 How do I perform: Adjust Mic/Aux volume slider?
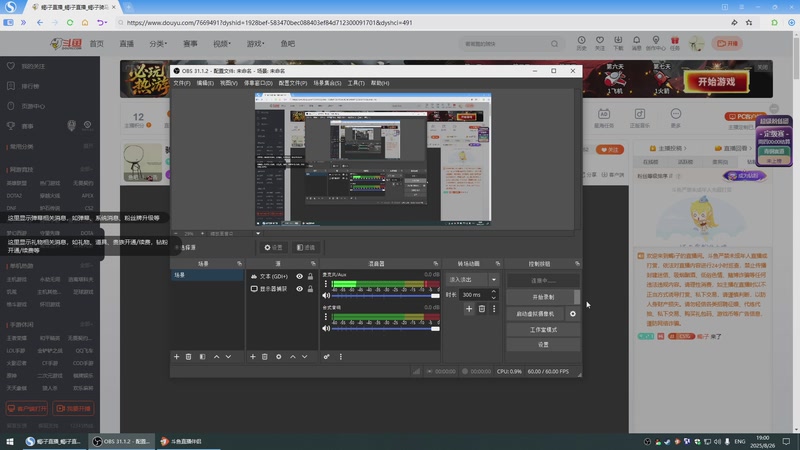click(386, 295)
